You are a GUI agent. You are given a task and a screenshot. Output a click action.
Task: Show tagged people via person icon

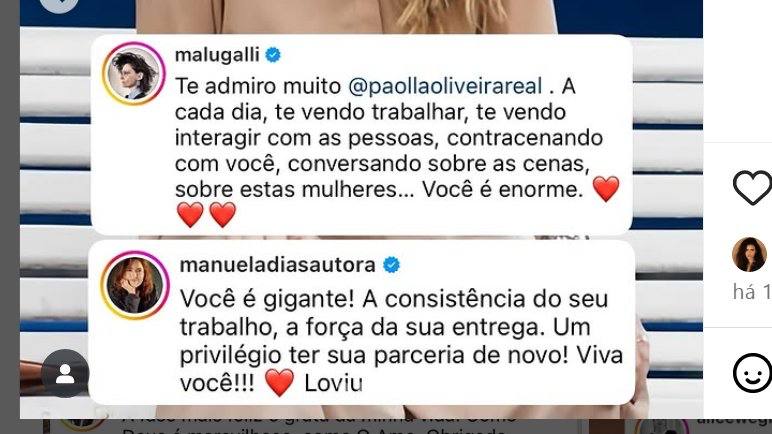point(65,373)
